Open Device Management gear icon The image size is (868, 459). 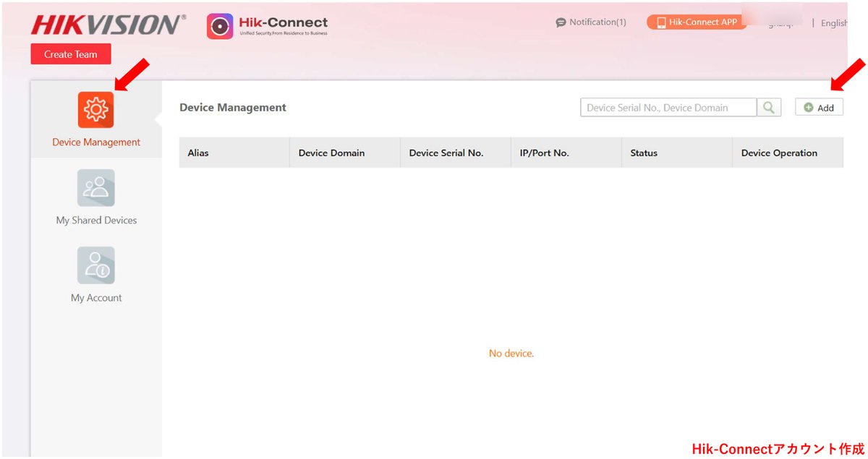pos(96,110)
